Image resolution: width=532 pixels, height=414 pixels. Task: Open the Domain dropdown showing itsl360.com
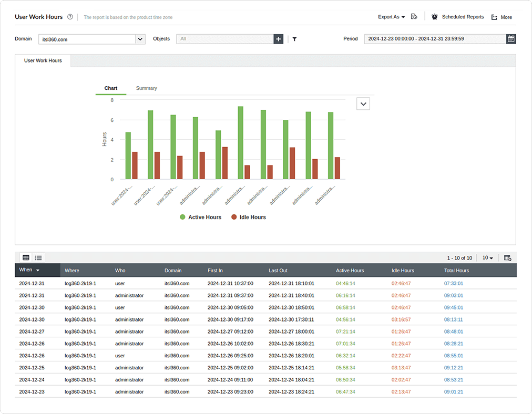(x=140, y=38)
